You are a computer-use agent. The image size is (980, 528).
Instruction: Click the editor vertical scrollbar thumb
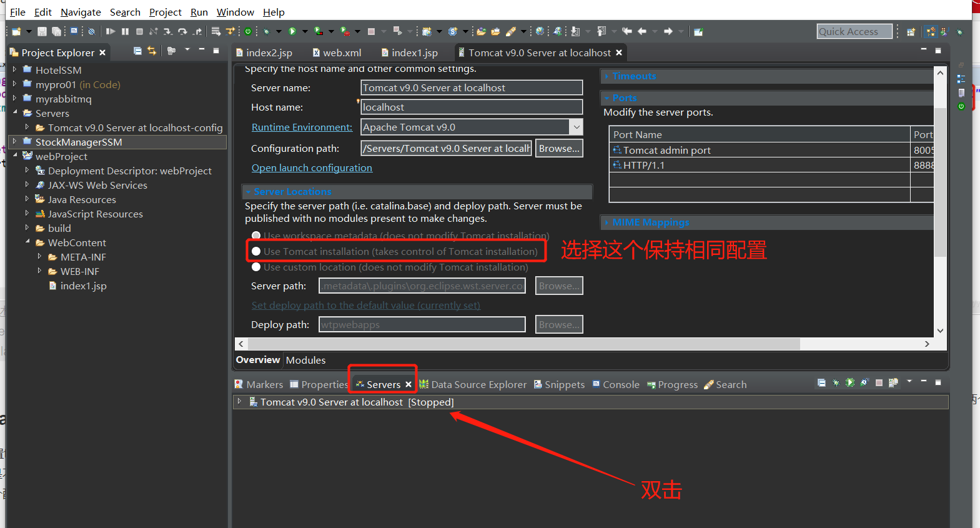point(940,181)
